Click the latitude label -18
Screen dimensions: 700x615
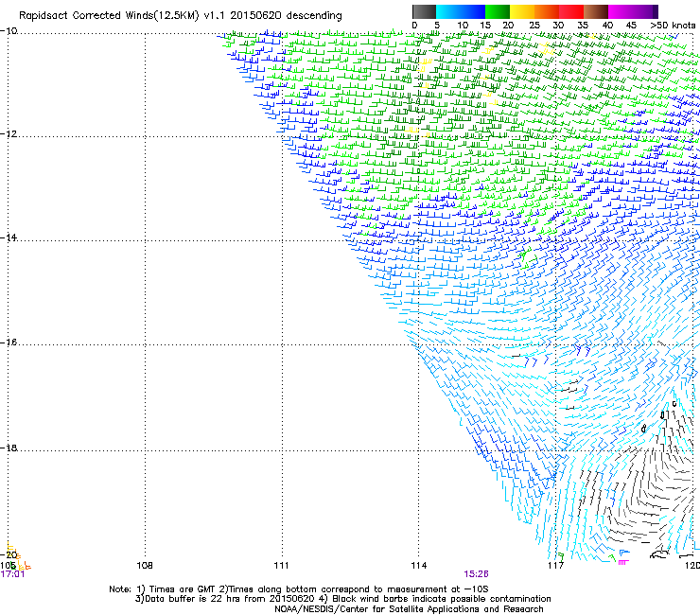pyautogui.click(x=9, y=448)
